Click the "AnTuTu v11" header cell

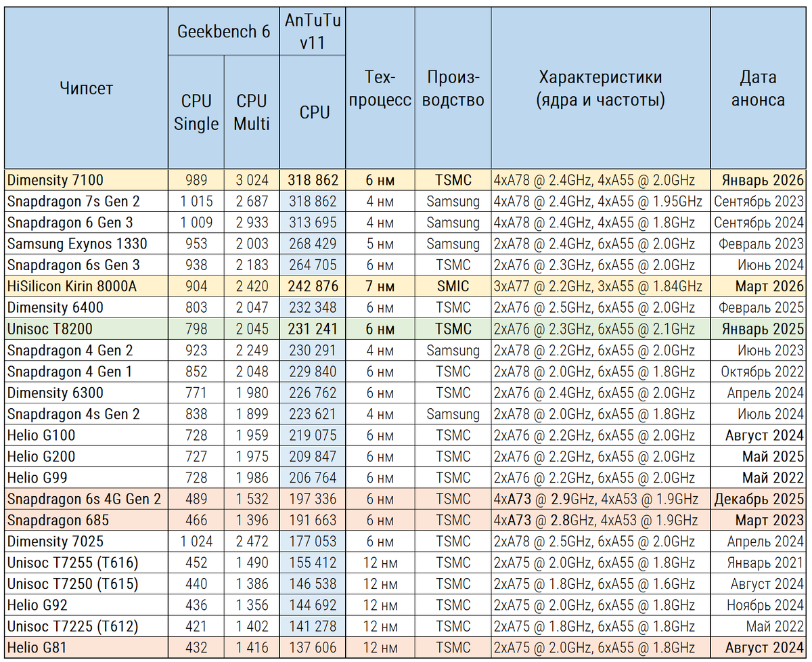tap(312, 32)
